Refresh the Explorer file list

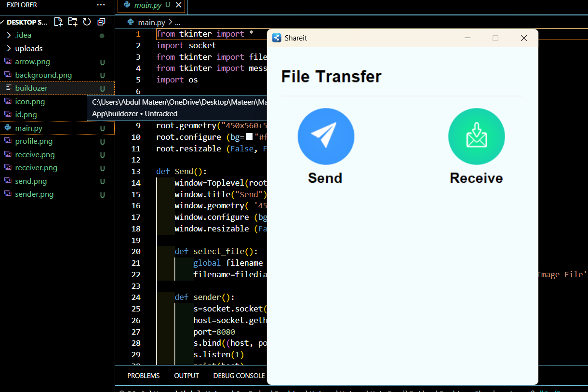(87, 22)
